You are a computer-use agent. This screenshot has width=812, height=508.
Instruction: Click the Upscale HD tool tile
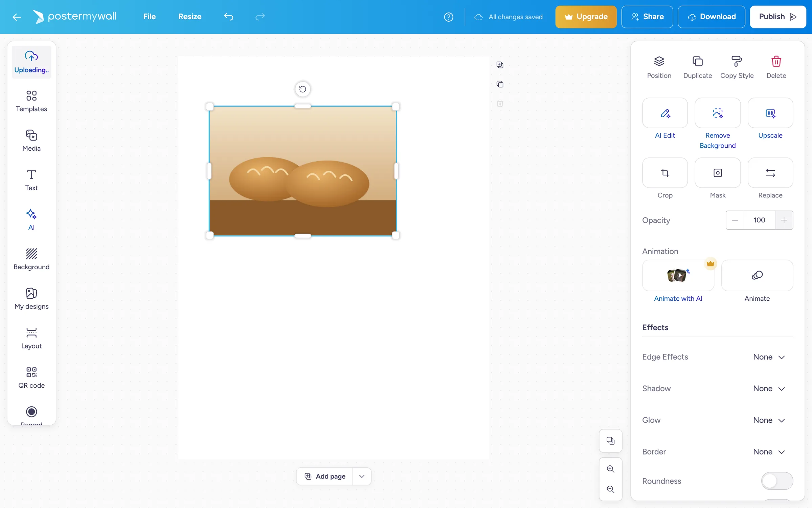pos(770,113)
